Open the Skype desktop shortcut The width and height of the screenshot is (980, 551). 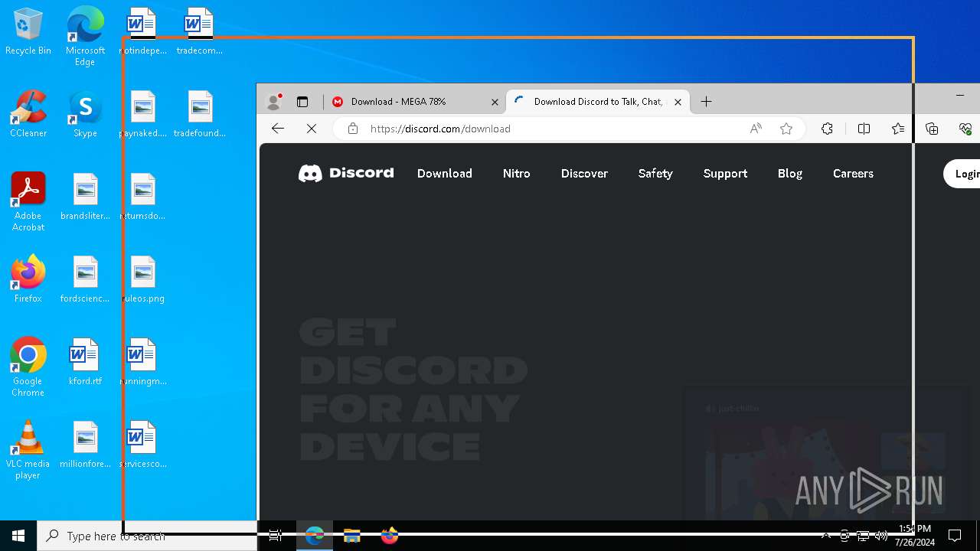click(85, 115)
